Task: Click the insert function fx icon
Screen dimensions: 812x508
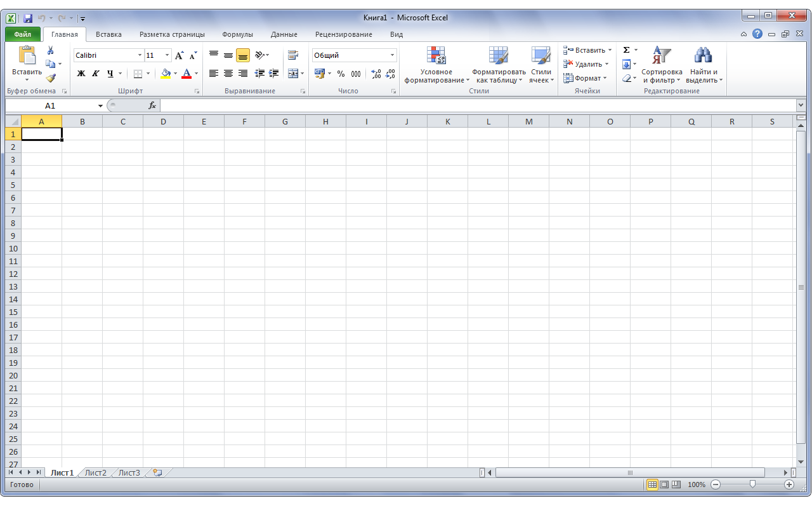Action: [x=152, y=105]
